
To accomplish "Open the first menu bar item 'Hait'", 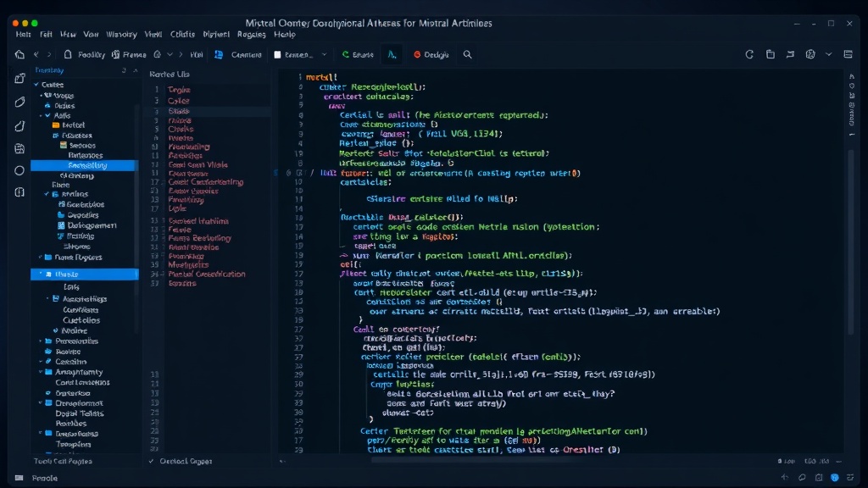I will (x=23, y=34).
